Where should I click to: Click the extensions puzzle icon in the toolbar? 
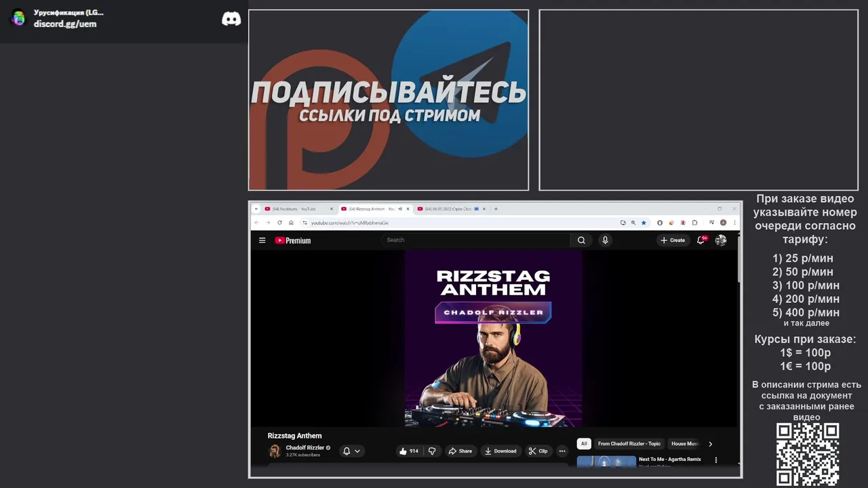[694, 222]
